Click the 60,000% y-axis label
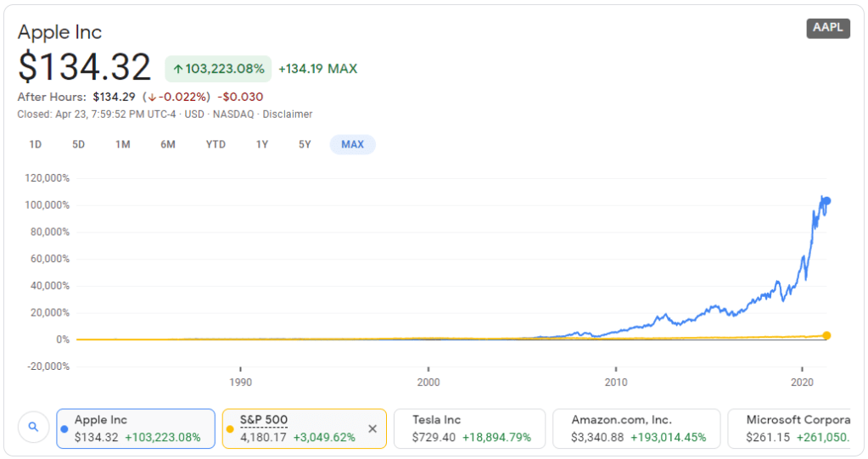The image size is (868, 459). pos(50,259)
